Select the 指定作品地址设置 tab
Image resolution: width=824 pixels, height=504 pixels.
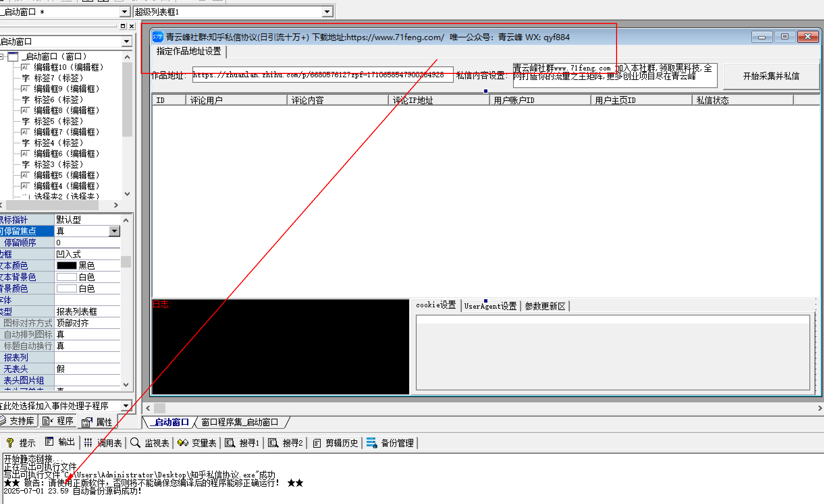[x=189, y=51]
